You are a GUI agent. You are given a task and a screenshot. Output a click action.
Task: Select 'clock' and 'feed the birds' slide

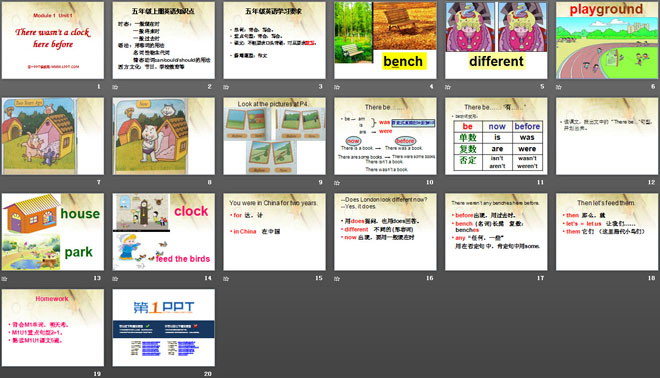point(163,232)
